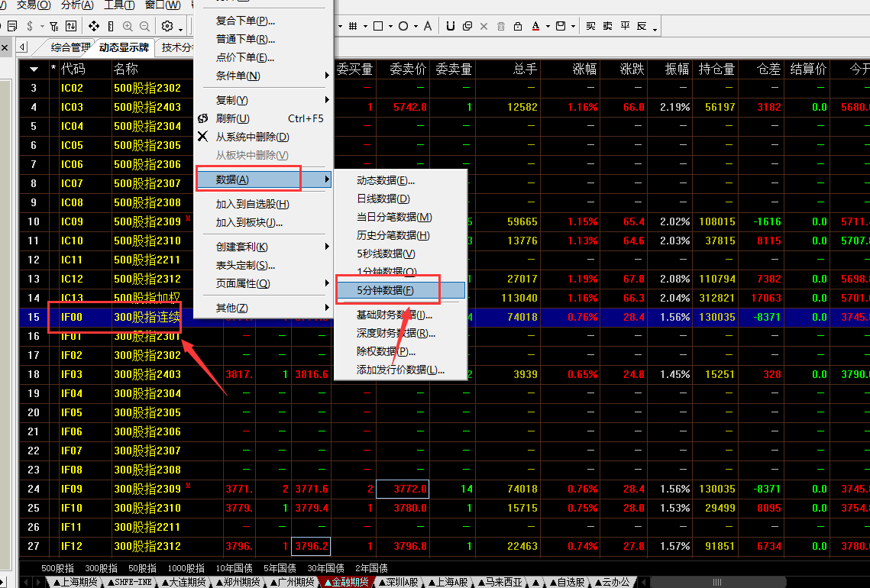Open the 上海期货 market tab at bottom
The height and width of the screenshot is (588, 870).
[x=76, y=582]
